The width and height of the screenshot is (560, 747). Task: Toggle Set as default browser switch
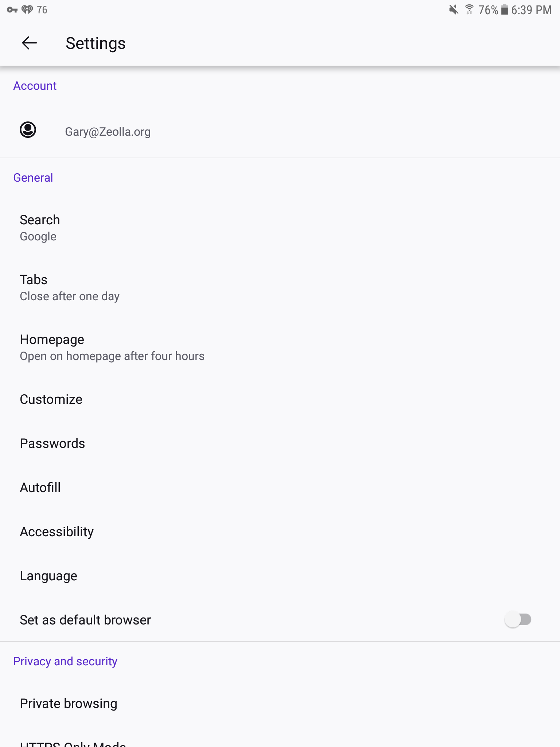[518, 619]
